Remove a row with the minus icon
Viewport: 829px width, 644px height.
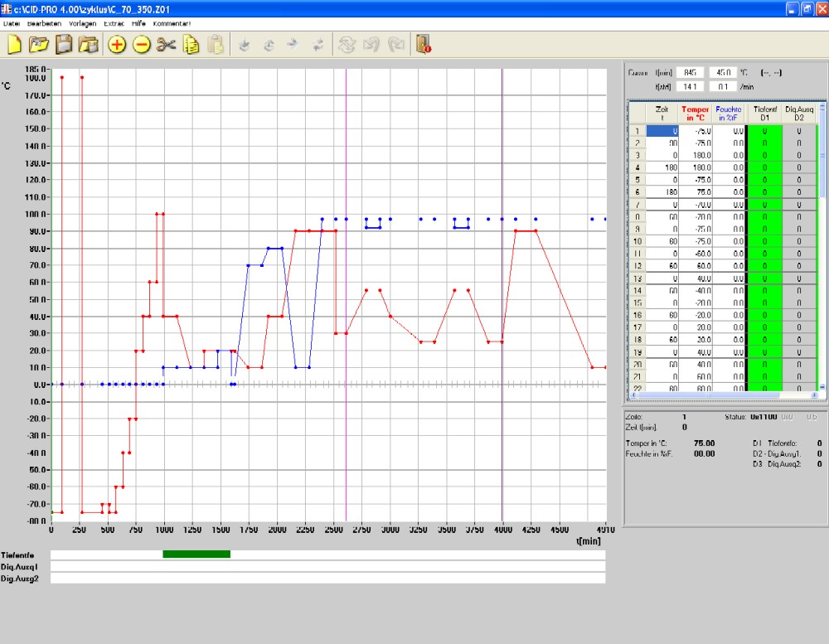tap(141, 45)
